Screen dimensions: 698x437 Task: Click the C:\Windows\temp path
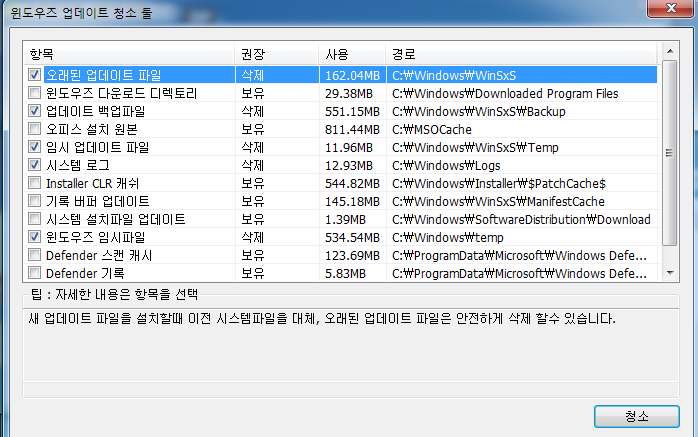coord(447,238)
